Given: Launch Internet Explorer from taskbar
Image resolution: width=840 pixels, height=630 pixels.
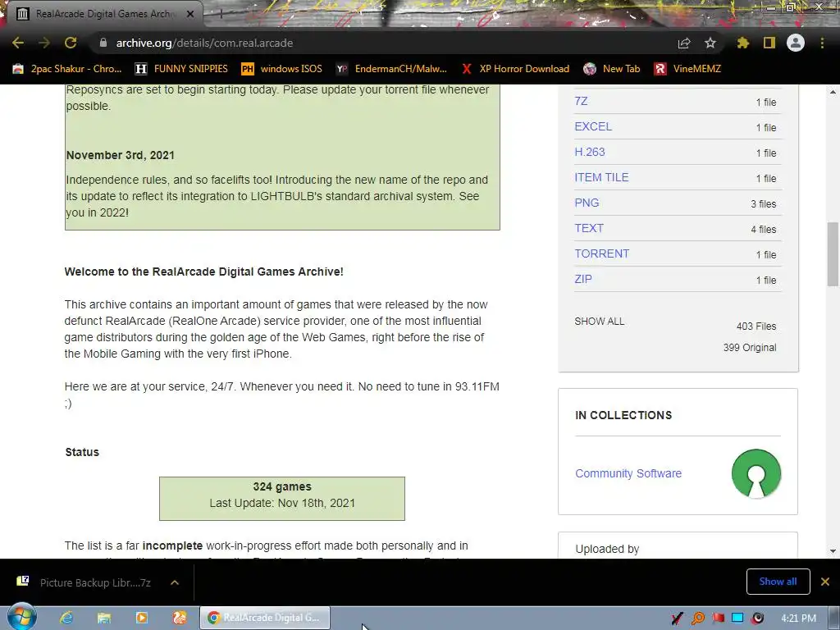Looking at the screenshot, I should click(66, 618).
